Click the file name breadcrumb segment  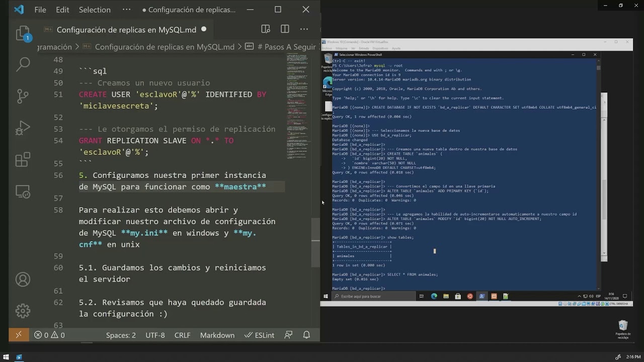tap(165, 47)
